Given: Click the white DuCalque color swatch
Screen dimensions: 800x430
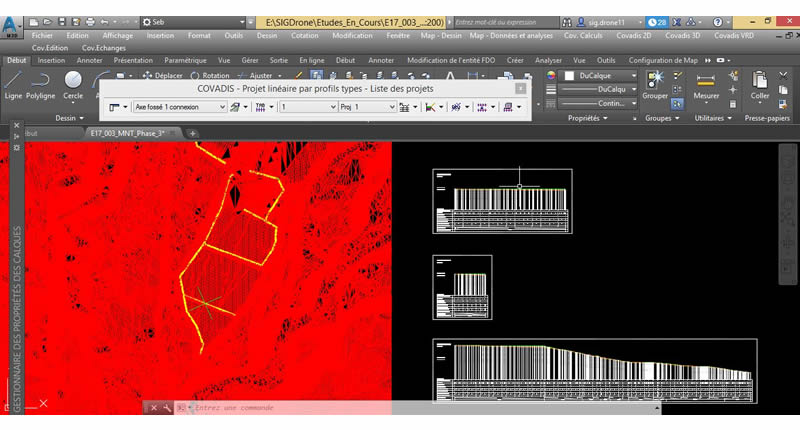Looking at the screenshot, I should (x=569, y=75).
